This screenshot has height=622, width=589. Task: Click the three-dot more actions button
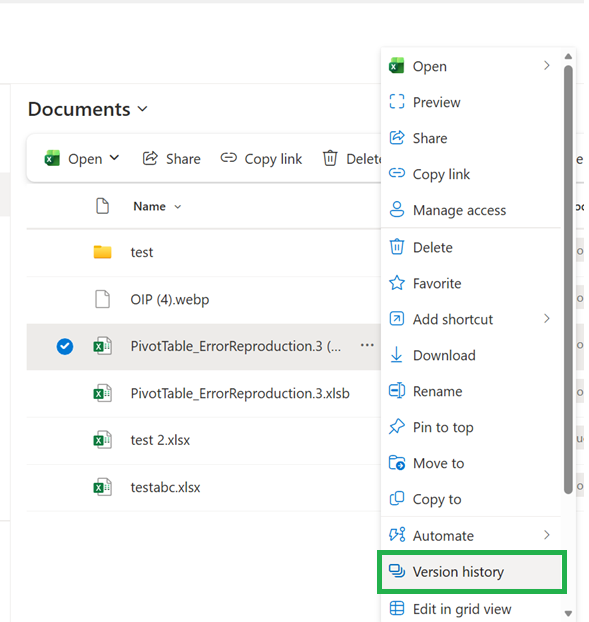[367, 345]
